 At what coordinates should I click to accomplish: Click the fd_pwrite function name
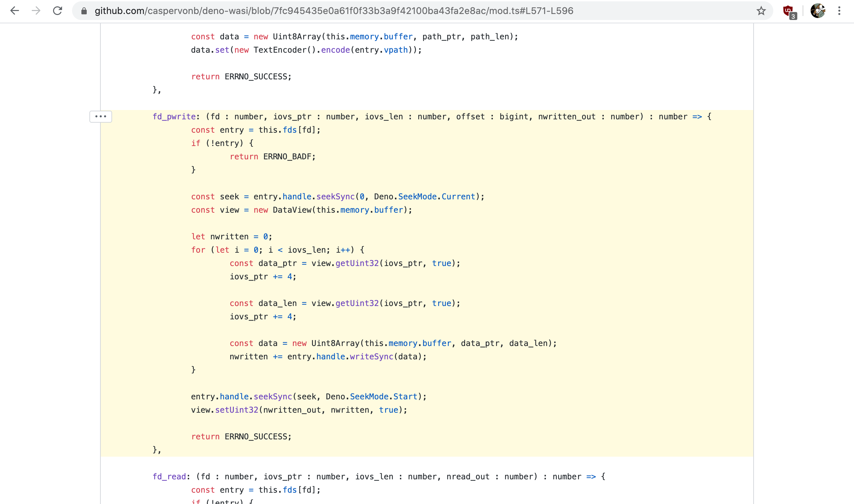174,116
